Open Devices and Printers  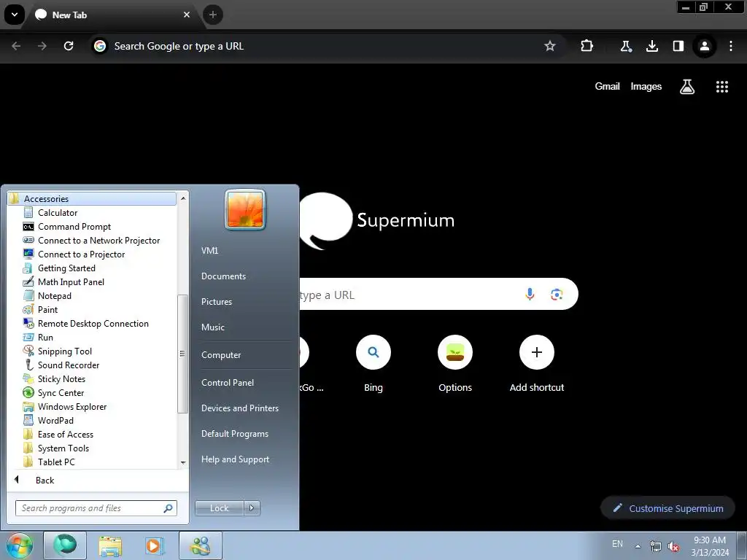(239, 408)
